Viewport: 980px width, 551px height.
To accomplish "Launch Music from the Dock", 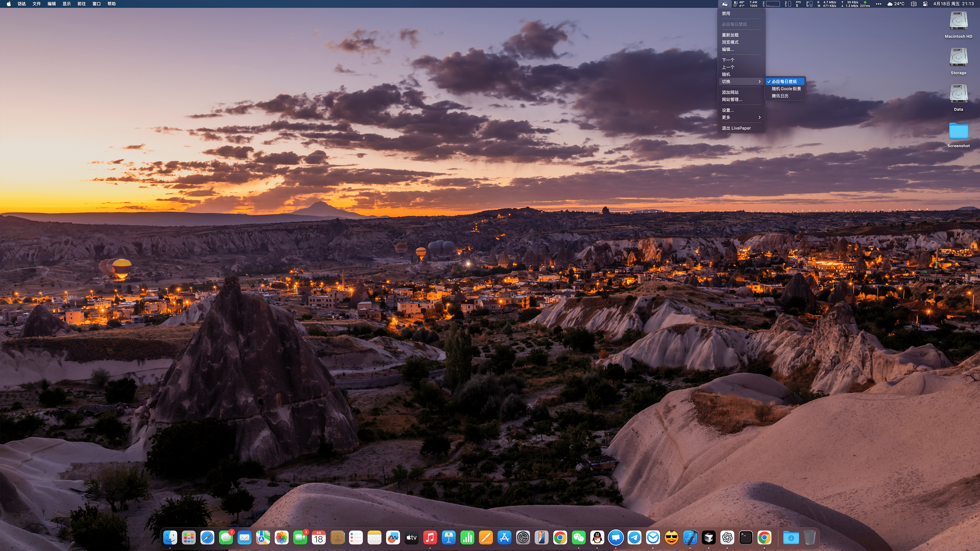I will (x=430, y=538).
